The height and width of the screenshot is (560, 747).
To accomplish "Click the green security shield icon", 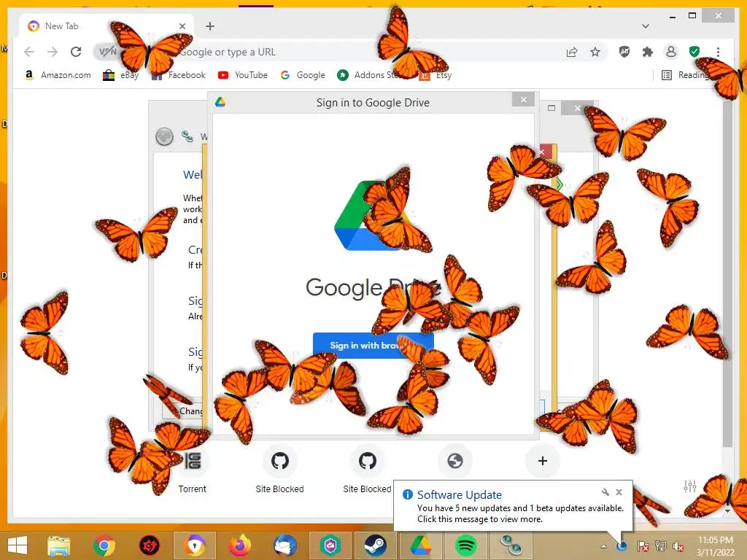I will [x=694, y=52].
